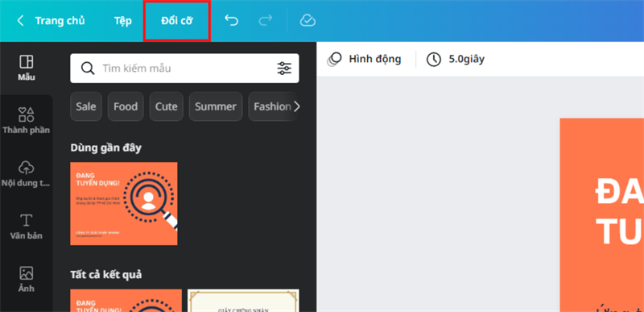Focus the Tìm kiếm mẫu search field
644x312 pixels.
point(184,69)
